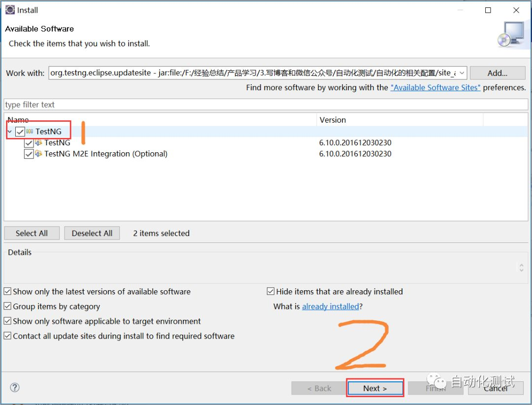Click the TestNG M2E Integration plugin icon

point(39,154)
